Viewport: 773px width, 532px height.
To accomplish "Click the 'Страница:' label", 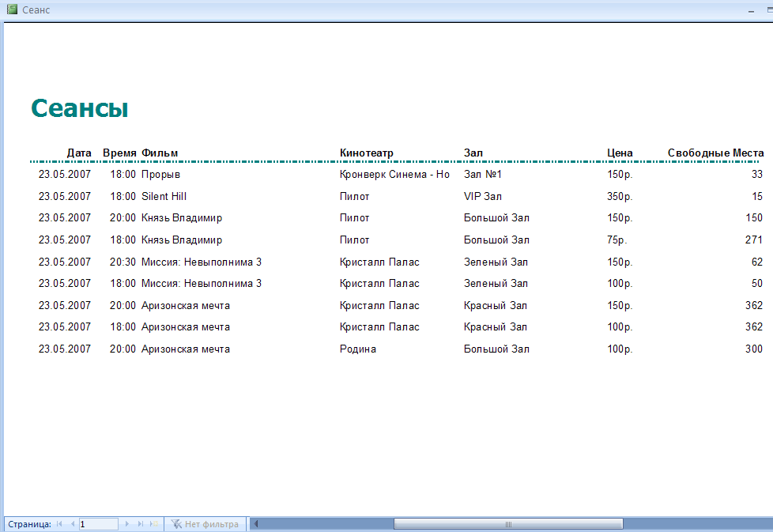I will coord(29,524).
